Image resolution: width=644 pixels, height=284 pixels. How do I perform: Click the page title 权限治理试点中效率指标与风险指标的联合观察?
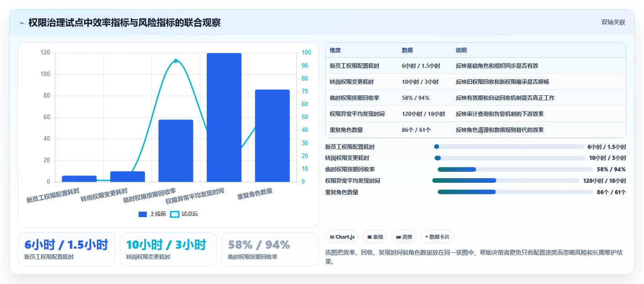coord(124,22)
